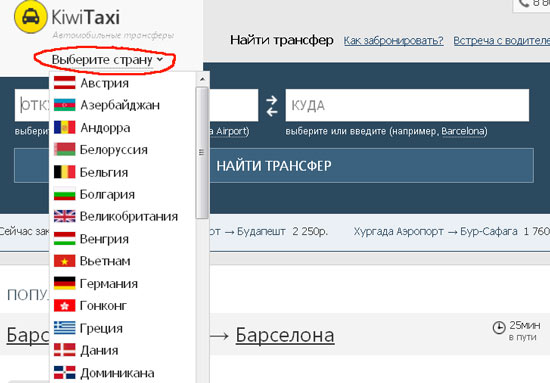
Task: Select the 'Найти трансфер' tab
Action: click(x=282, y=40)
